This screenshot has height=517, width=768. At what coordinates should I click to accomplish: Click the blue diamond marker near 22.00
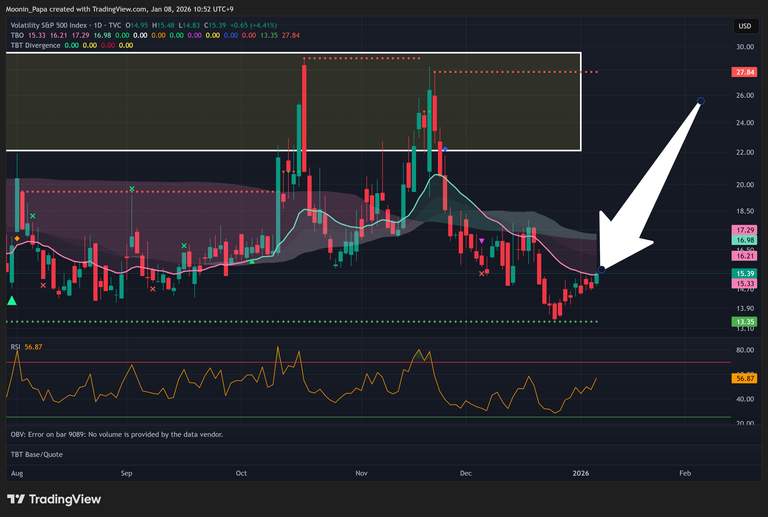(x=444, y=150)
